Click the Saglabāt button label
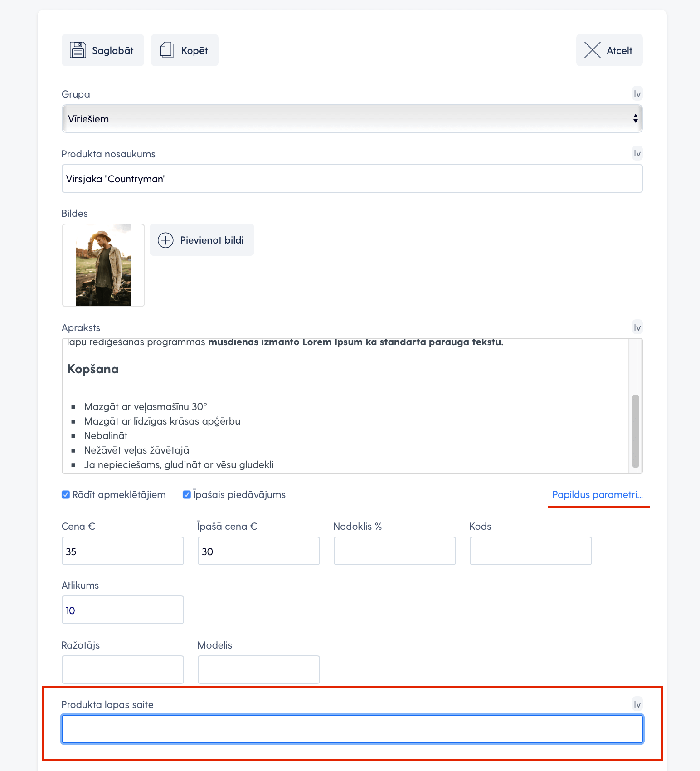The width and height of the screenshot is (700, 771). tap(113, 50)
